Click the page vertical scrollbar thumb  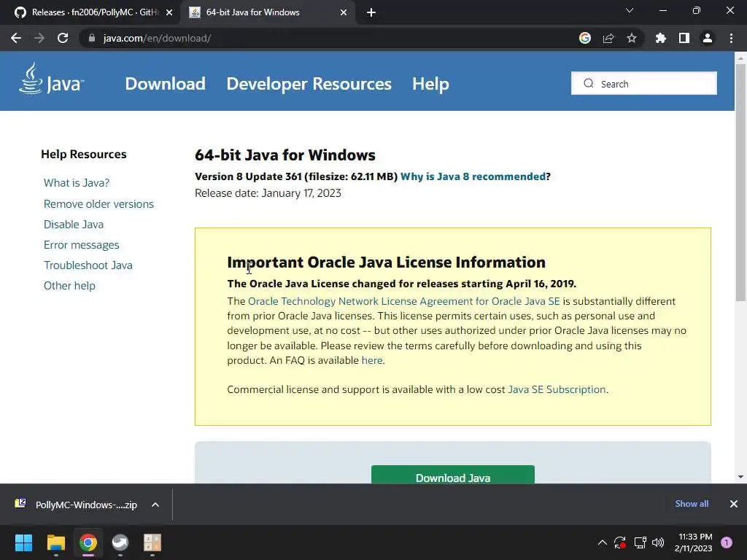[x=740, y=182]
